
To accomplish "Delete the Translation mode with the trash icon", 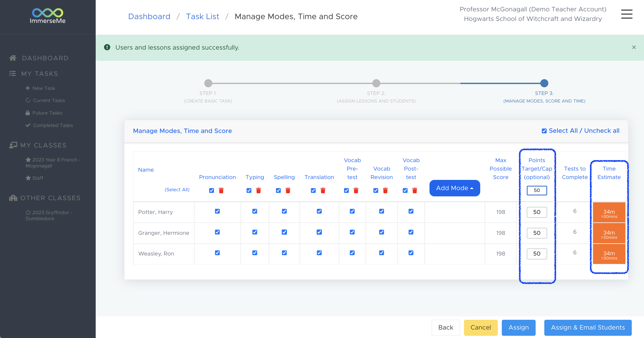I will coord(323,190).
